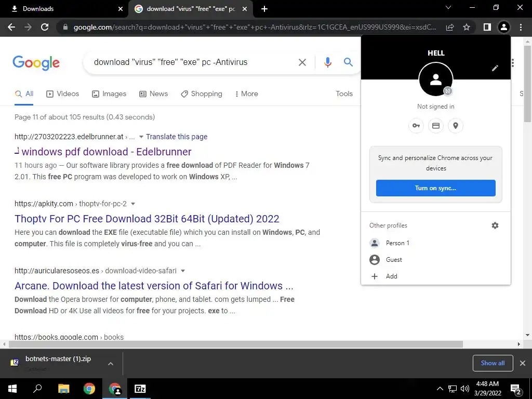Click the vertical scrollbar thumb
The height and width of the screenshot is (399, 532).
coord(527,83)
